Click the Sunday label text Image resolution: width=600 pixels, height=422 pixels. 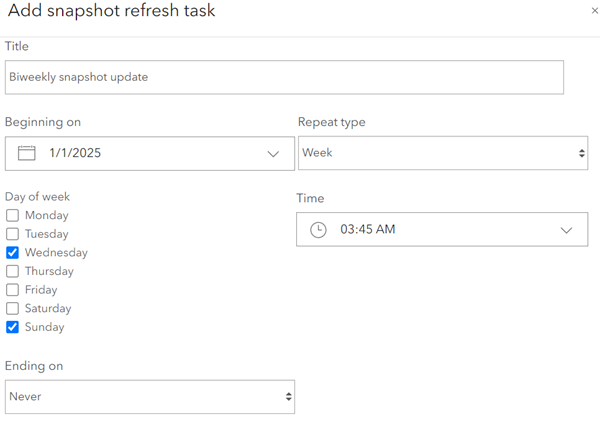(x=44, y=327)
